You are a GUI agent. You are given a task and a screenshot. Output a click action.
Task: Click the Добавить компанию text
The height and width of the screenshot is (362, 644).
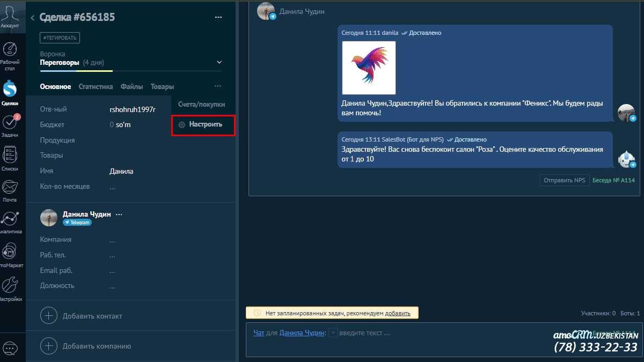[x=97, y=346]
